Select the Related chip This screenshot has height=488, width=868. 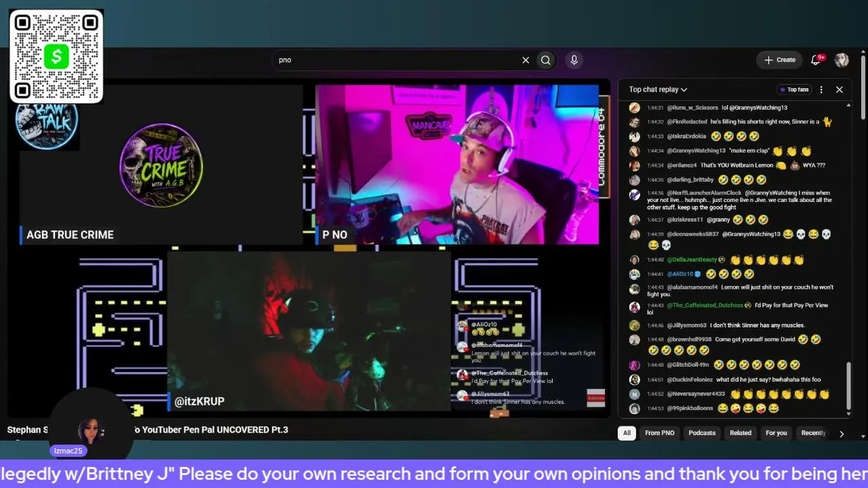(741, 432)
